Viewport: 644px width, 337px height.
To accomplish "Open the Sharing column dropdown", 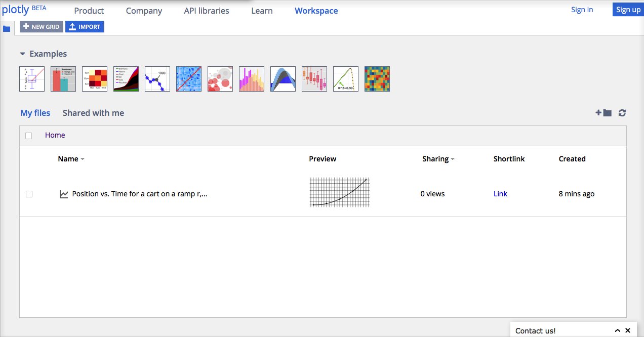I will click(x=452, y=158).
